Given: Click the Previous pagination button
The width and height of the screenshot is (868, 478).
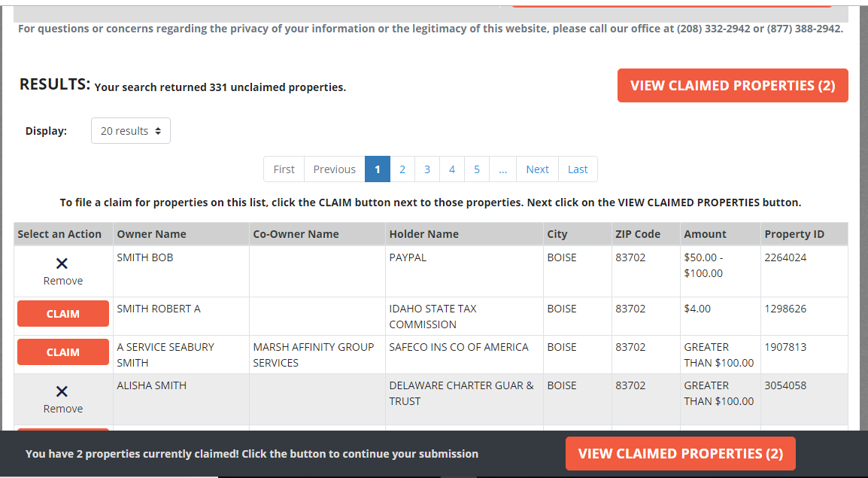Looking at the screenshot, I should click(334, 169).
